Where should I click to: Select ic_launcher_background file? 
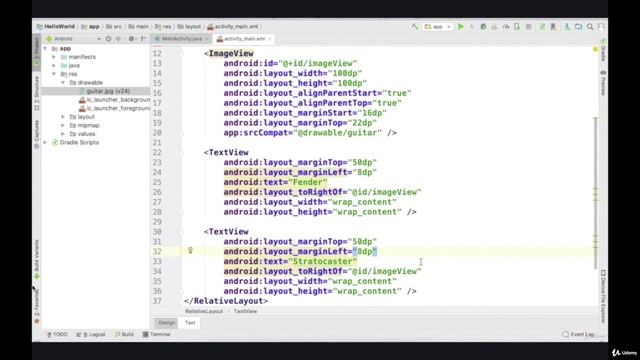point(114,100)
